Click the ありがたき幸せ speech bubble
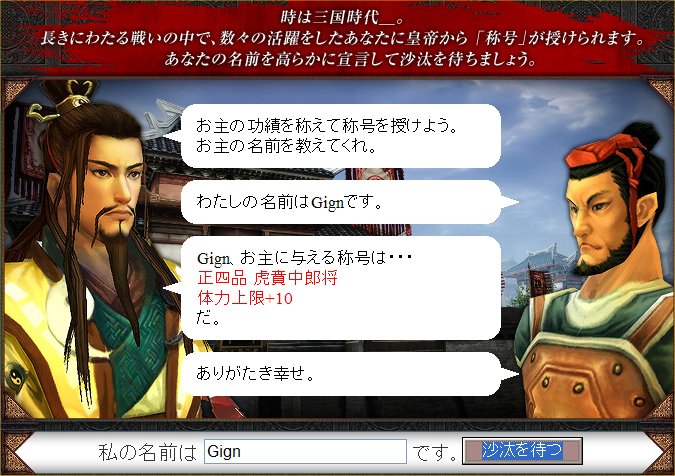The image size is (675, 476). point(349,374)
